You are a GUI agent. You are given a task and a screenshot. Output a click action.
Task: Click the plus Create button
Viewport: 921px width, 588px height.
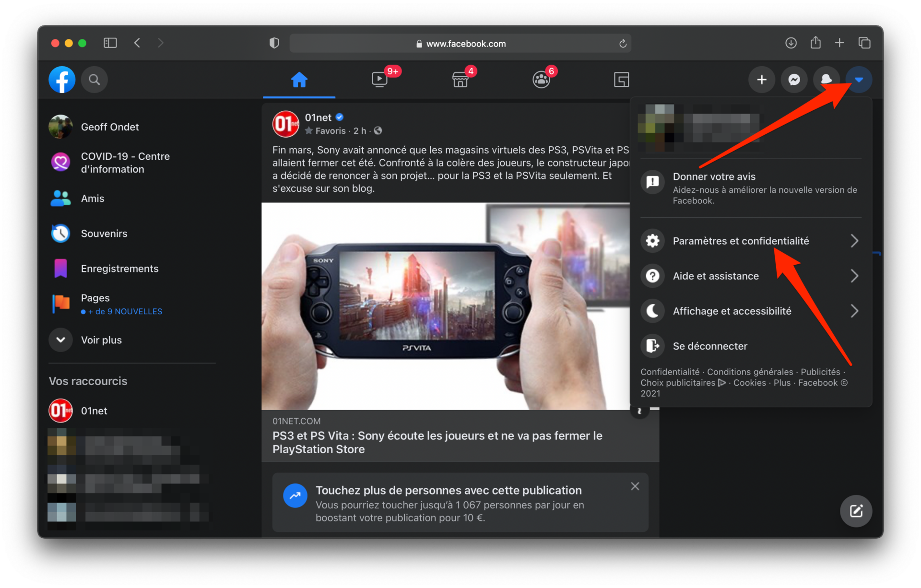(x=762, y=80)
